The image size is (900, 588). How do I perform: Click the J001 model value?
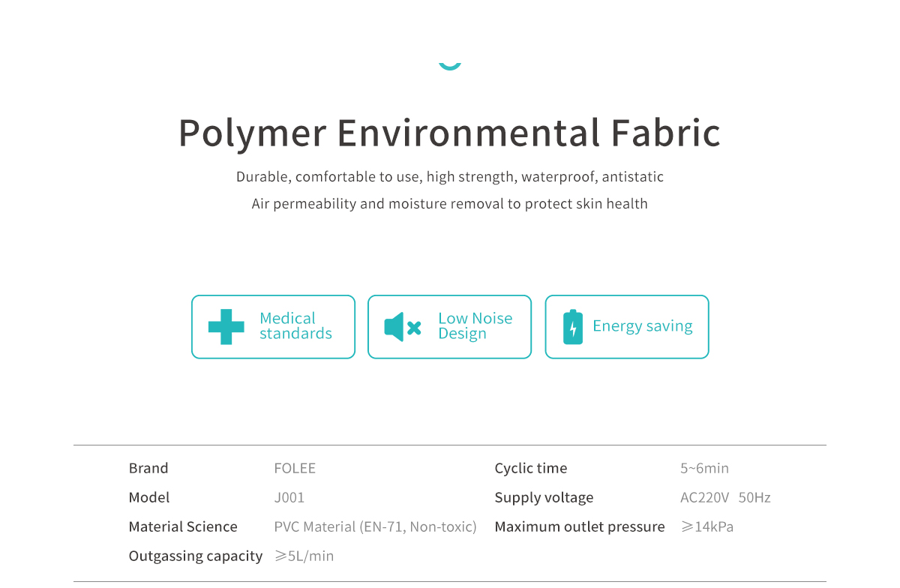click(x=289, y=497)
